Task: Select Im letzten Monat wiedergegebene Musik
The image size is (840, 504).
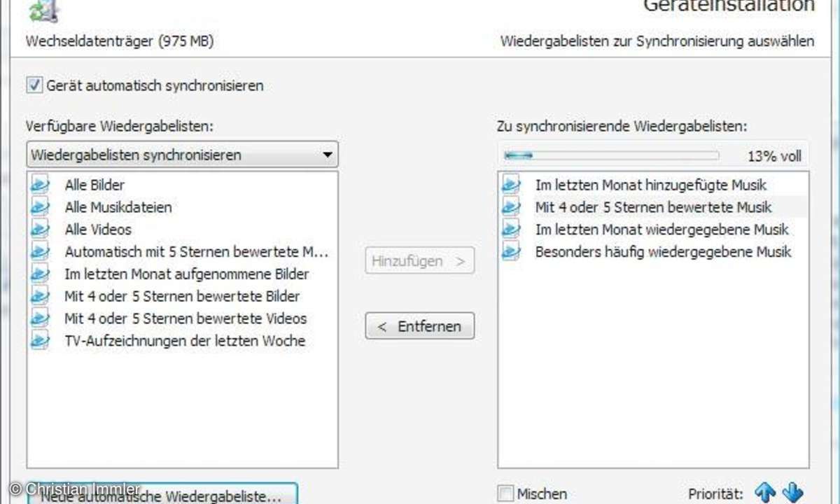Action: (x=661, y=230)
